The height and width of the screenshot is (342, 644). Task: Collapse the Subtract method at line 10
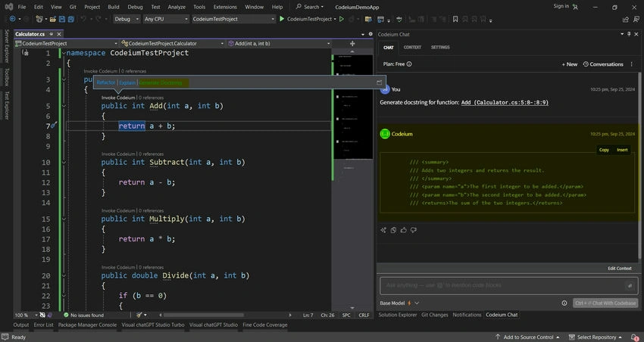[64, 163]
